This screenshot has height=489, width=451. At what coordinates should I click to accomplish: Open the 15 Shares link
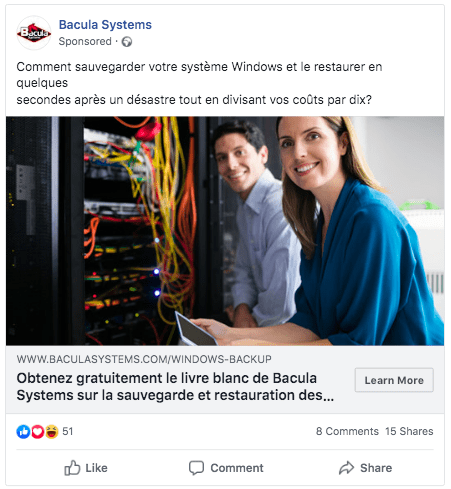coord(409,431)
